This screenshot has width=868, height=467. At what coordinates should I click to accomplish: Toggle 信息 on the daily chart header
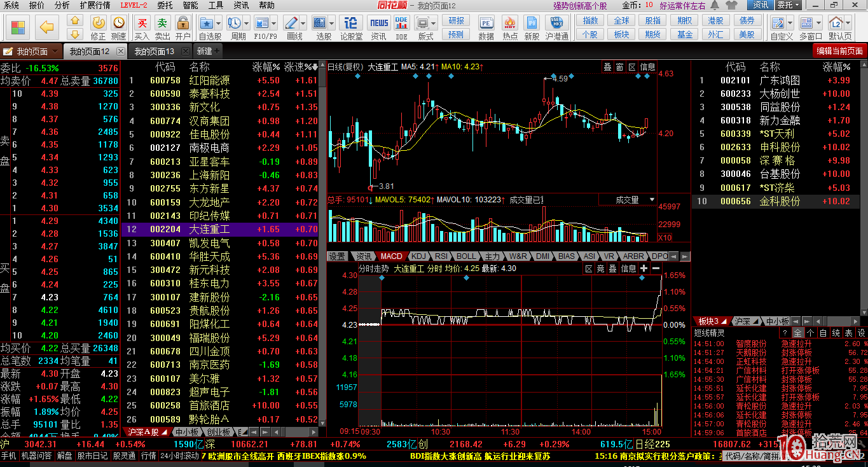647,67
